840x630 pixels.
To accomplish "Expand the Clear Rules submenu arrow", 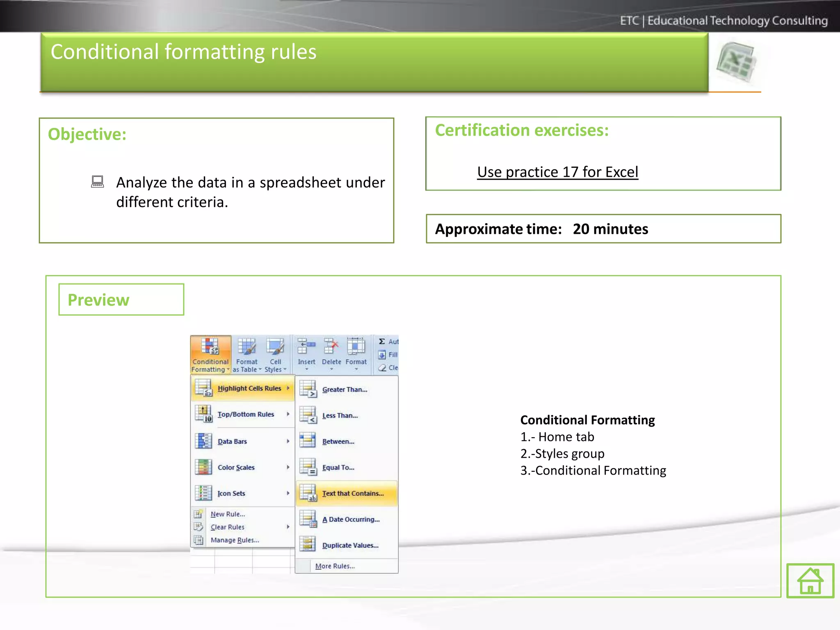I will pyautogui.click(x=288, y=527).
